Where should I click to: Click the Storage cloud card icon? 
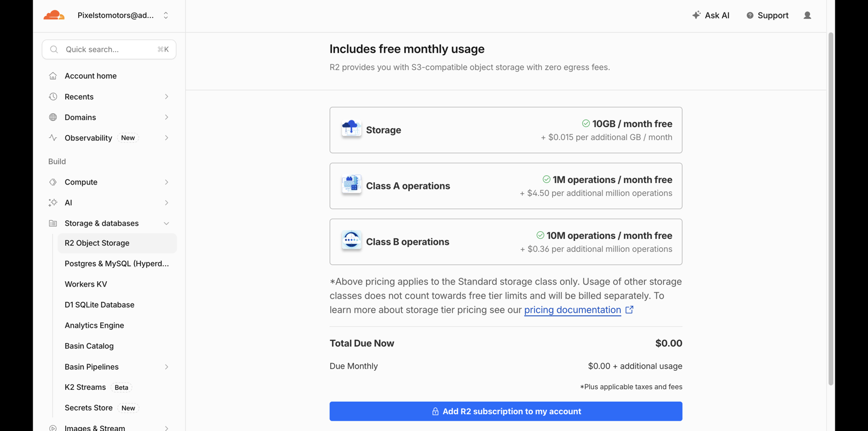pos(351,129)
